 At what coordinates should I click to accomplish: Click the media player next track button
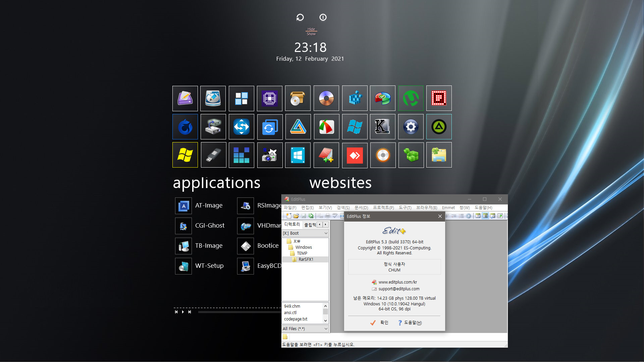tap(190, 312)
